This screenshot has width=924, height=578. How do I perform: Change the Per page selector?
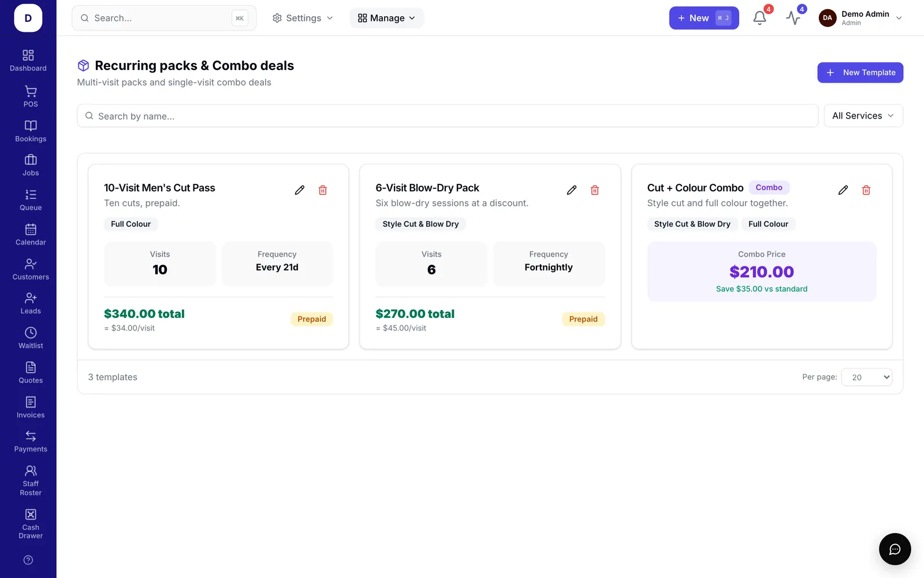[867, 377]
